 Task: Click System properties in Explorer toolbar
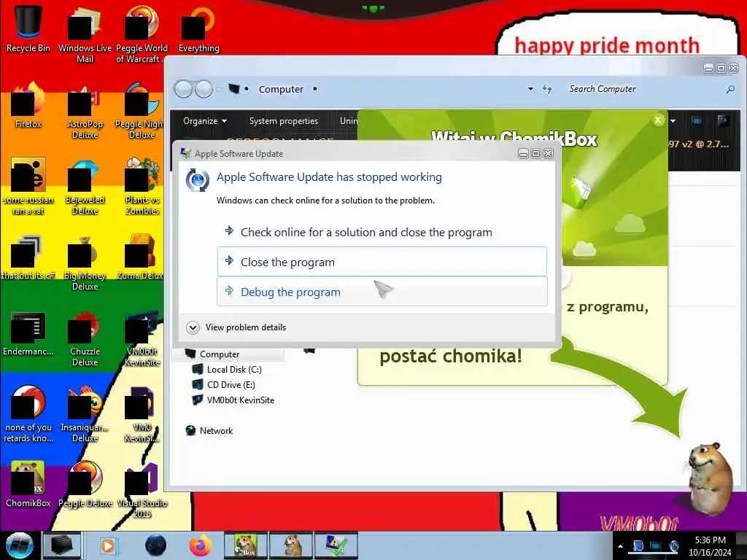[x=284, y=121]
